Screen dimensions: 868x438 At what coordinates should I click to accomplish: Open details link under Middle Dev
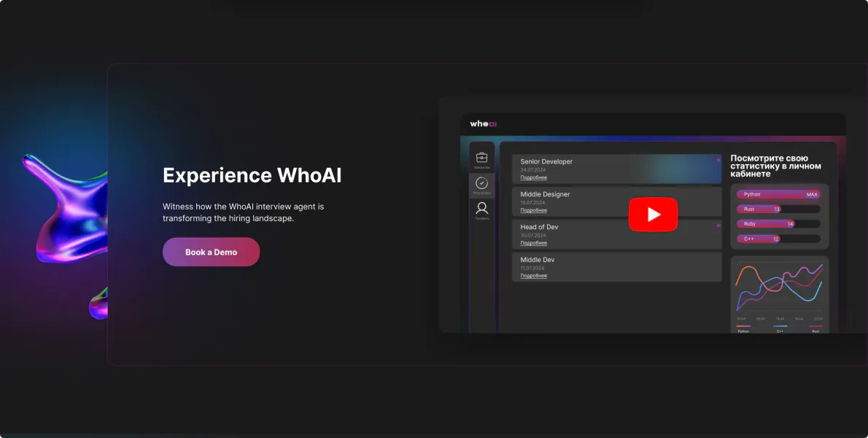click(x=534, y=276)
